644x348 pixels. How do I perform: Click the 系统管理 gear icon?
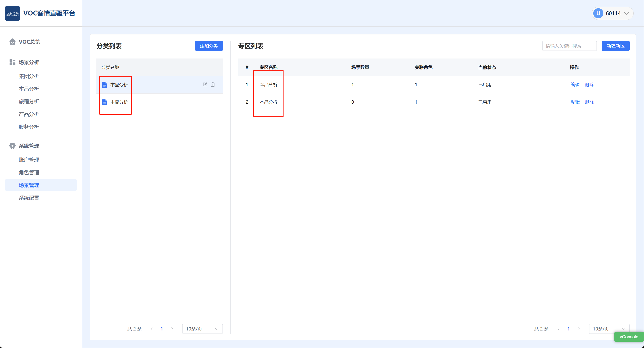point(12,146)
